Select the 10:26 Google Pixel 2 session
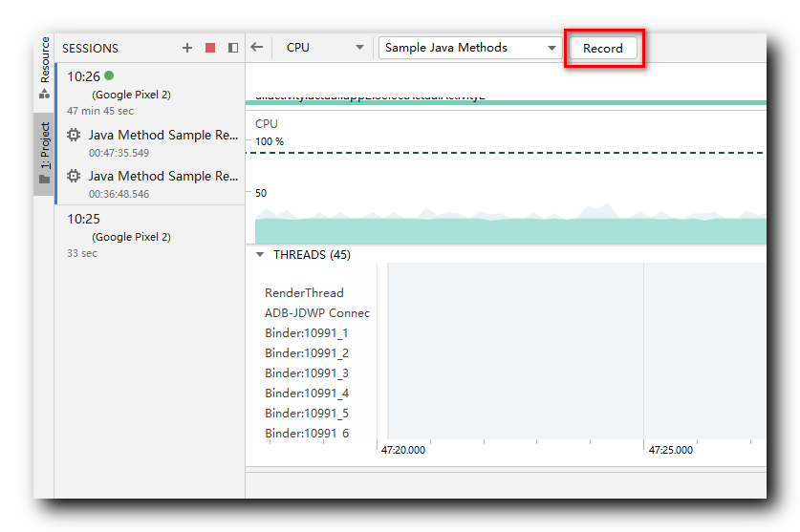The height and width of the screenshot is (532, 800). pos(150,94)
